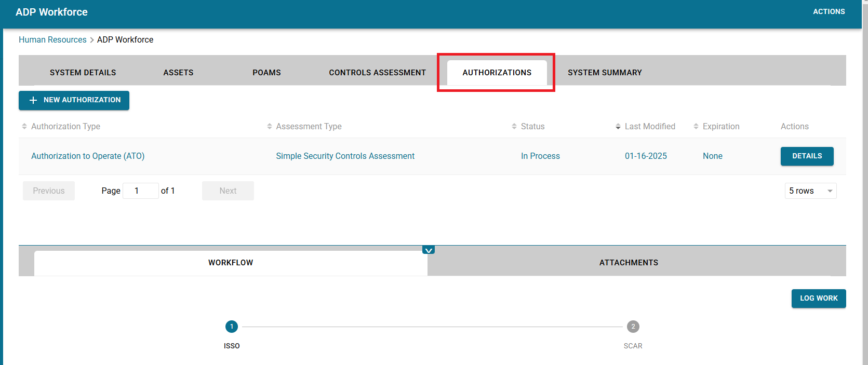Click the ADP Workforce breadcrumb text
868x365 pixels.
(125, 39)
